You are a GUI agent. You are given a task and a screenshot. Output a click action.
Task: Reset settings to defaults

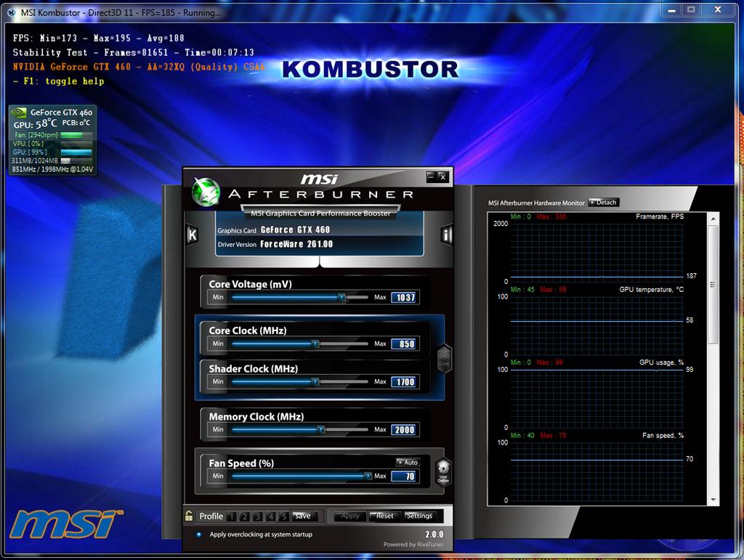(384, 516)
